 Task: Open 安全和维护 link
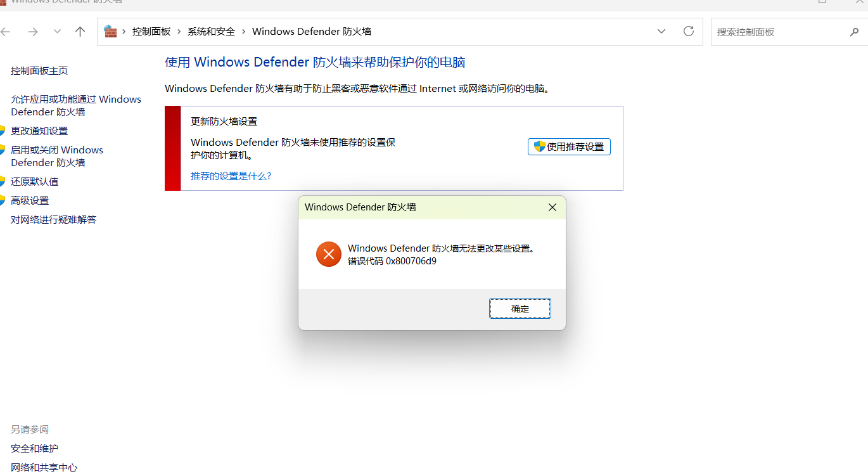click(35, 449)
